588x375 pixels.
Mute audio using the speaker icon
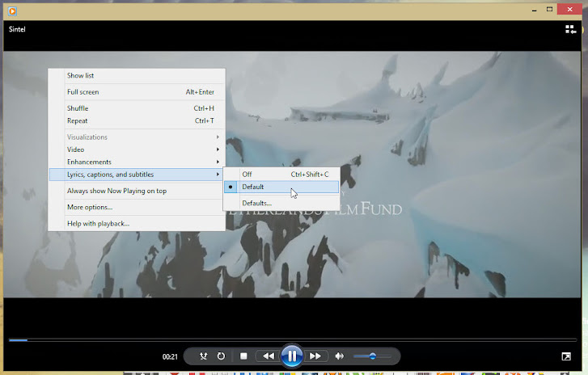coord(340,356)
